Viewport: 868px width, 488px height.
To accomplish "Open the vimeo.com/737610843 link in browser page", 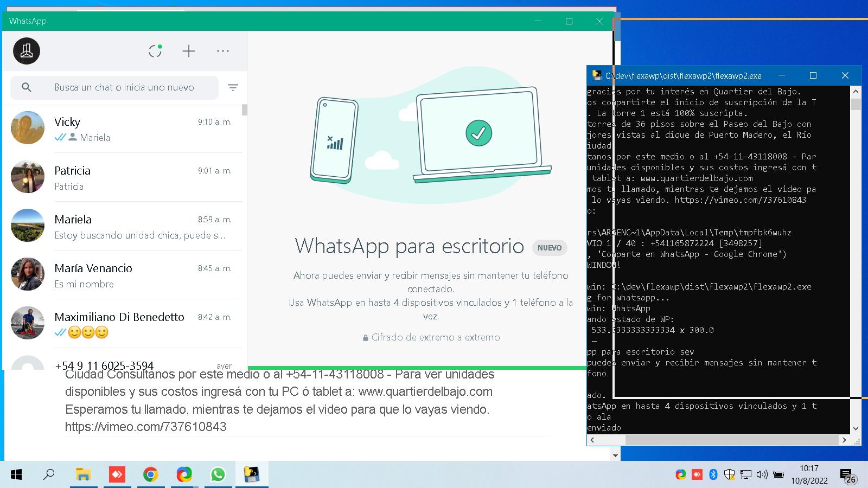I will pyautogui.click(x=145, y=427).
